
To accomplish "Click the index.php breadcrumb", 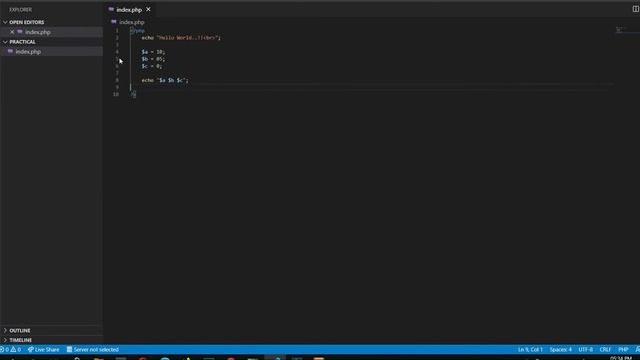I will pyautogui.click(x=132, y=22).
